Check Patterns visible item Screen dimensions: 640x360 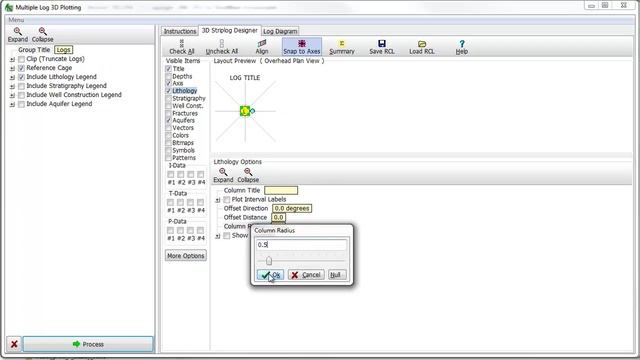pyautogui.click(x=168, y=158)
